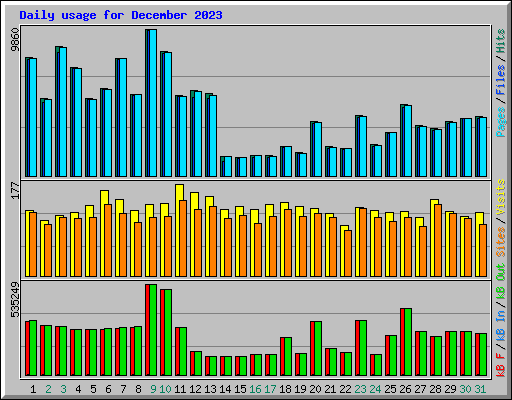Click day label 12 on the x-axis
This screenshot has width=512, height=400.
195,389
